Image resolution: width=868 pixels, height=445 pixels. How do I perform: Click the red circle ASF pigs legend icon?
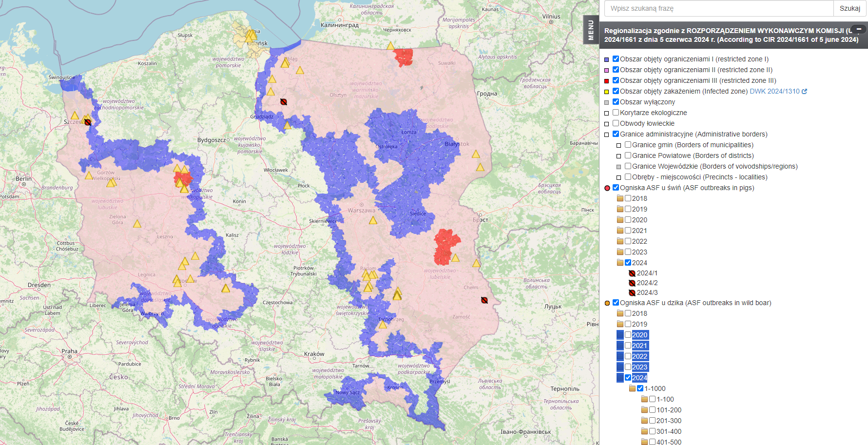(607, 188)
